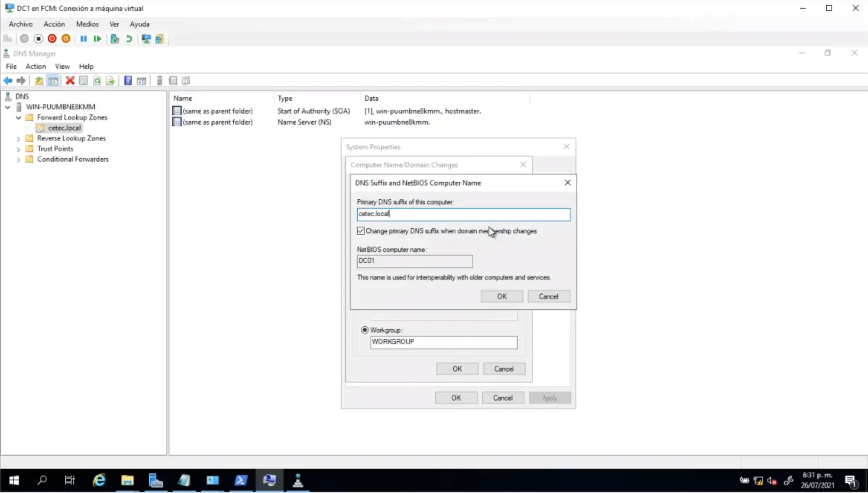868x493 pixels.
Task: Expand the Reverse Lookup Zones node
Action: [x=18, y=138]
